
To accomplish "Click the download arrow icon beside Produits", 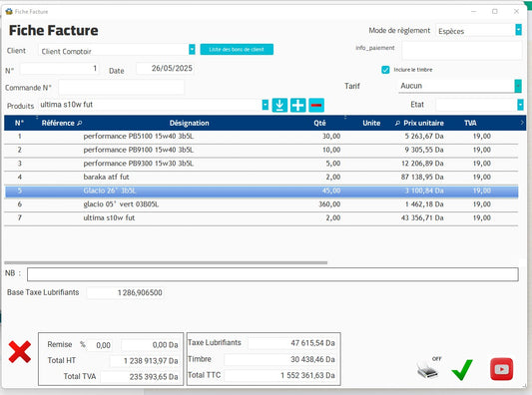I will [279, 105].
